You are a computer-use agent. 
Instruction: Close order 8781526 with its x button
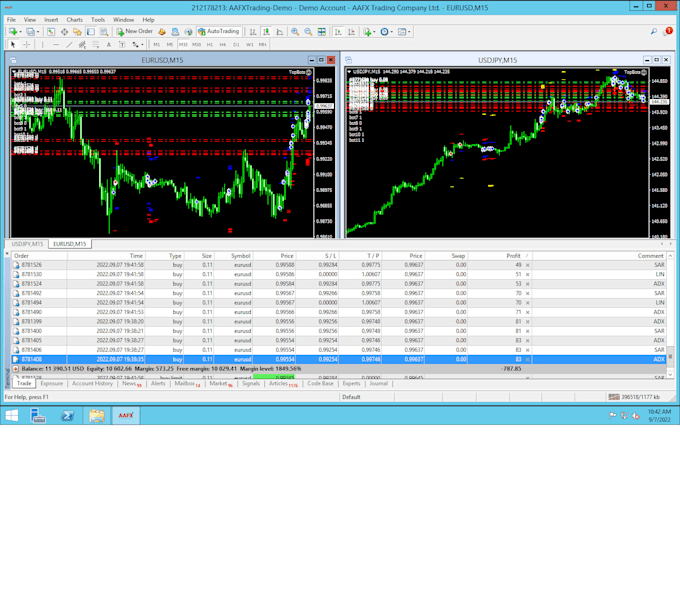[528, 265]
